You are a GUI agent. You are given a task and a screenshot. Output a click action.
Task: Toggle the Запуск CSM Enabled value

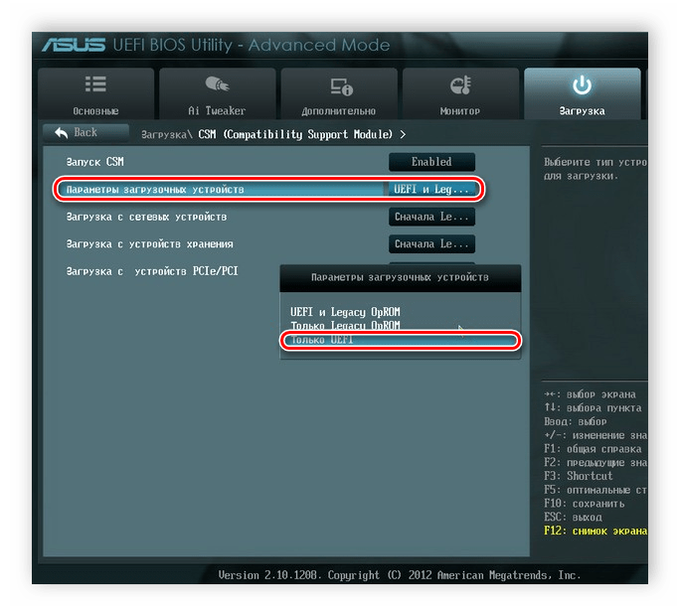(431, 162)
